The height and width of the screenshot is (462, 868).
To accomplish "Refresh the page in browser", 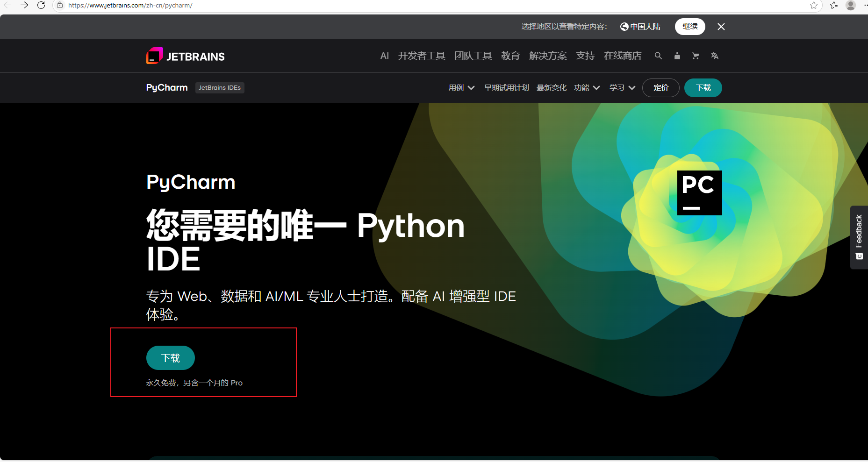I will 41,5.
